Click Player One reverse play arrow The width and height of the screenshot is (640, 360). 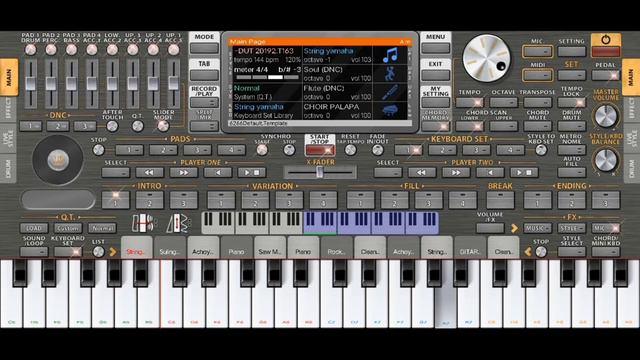pos(218,173)
